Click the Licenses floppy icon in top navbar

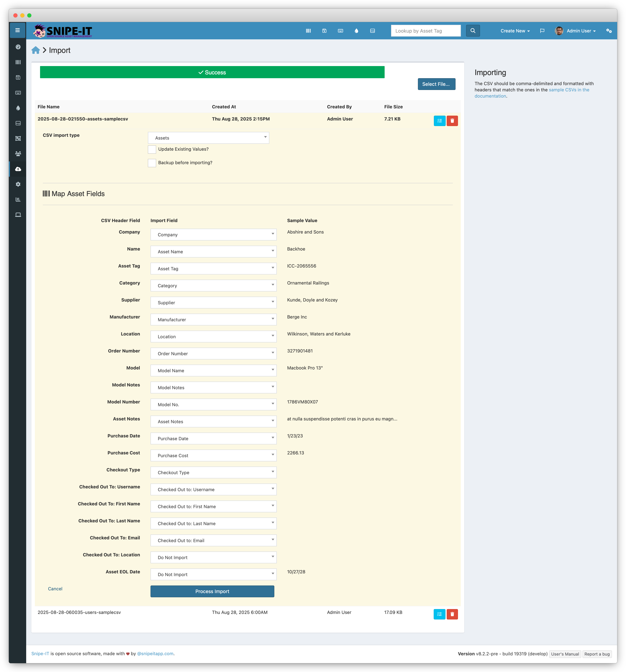coord(324,31)
